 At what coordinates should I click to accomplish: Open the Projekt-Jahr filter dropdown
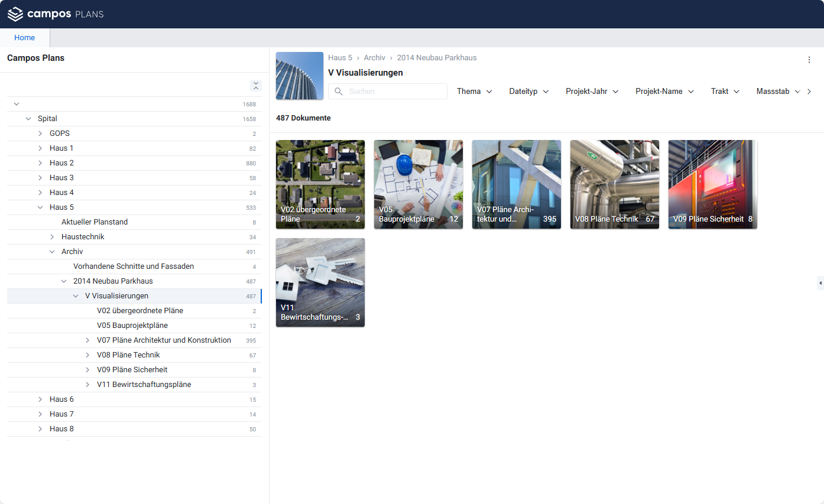click(592, 92)
